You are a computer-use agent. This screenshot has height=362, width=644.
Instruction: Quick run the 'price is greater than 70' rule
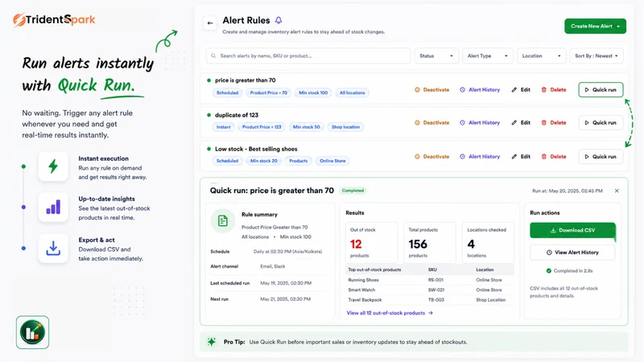pos(601,90)
